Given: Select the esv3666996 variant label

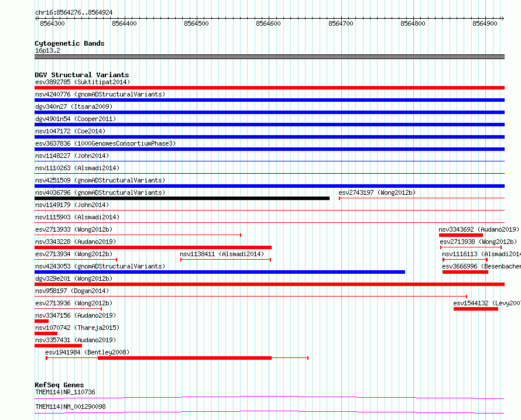Looking at the screenshot, I should pos(481,266).
